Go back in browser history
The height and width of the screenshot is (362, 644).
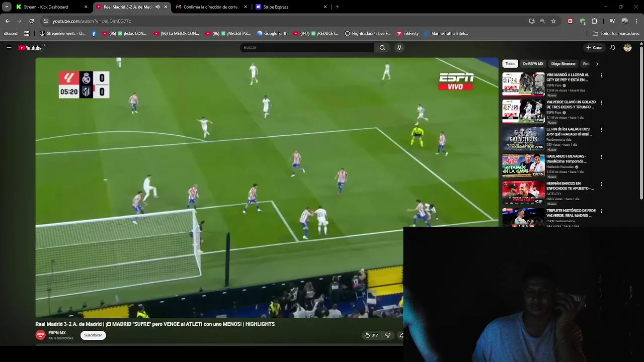(7, 21)
